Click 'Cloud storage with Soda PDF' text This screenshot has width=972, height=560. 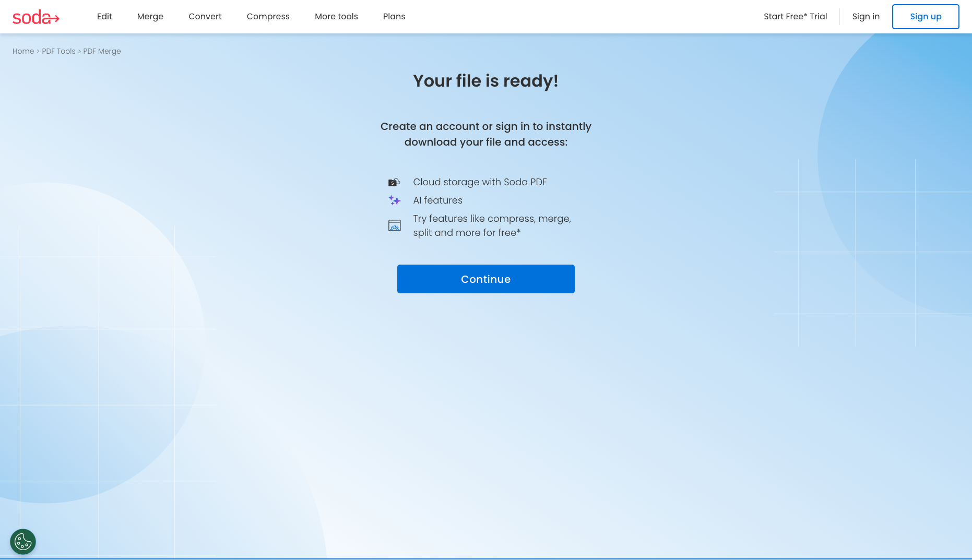480,182
